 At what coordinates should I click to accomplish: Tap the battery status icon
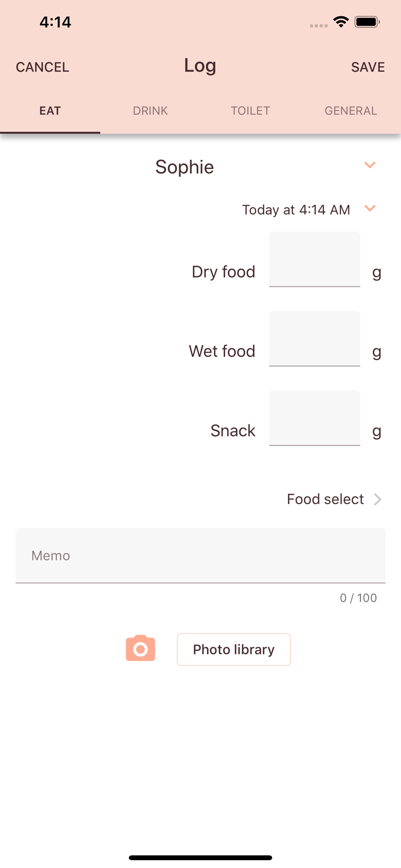click(367, 22)
